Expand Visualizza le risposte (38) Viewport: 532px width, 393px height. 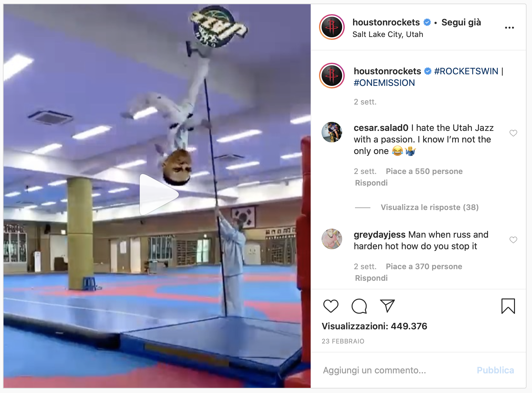(430, 207)
